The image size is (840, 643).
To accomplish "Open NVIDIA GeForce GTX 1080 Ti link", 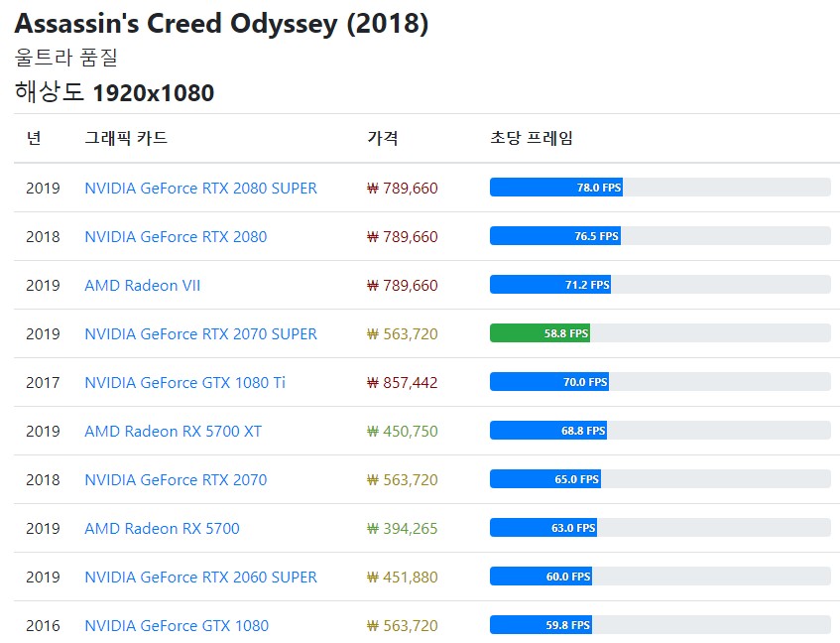I will coord(184,383).
